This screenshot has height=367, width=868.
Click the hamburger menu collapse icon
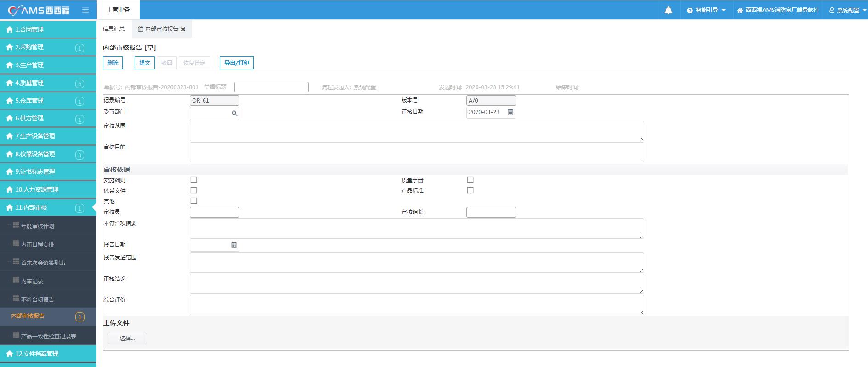85,10
